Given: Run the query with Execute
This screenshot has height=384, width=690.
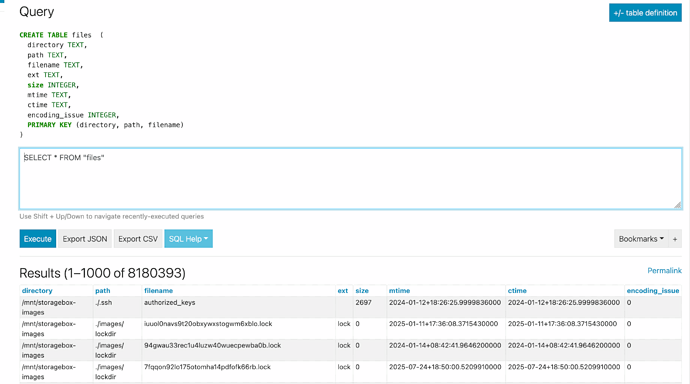Looking at the screenshot, I should point(37,238).
